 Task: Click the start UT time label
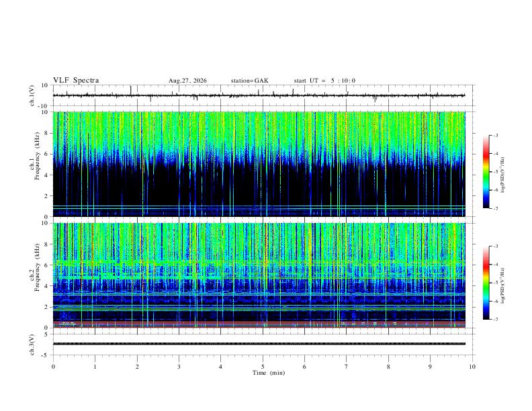click(324, 81)
